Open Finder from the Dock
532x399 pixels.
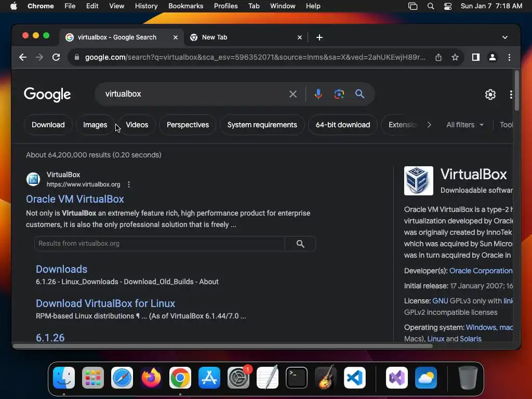[64, 378]
